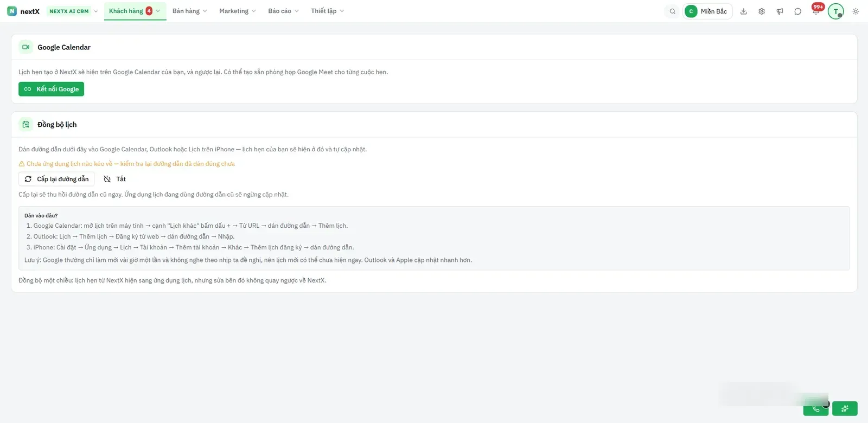This screenshot has height=423, width=868.
Task: Click the nextX logo
Action: coord(23,11)
